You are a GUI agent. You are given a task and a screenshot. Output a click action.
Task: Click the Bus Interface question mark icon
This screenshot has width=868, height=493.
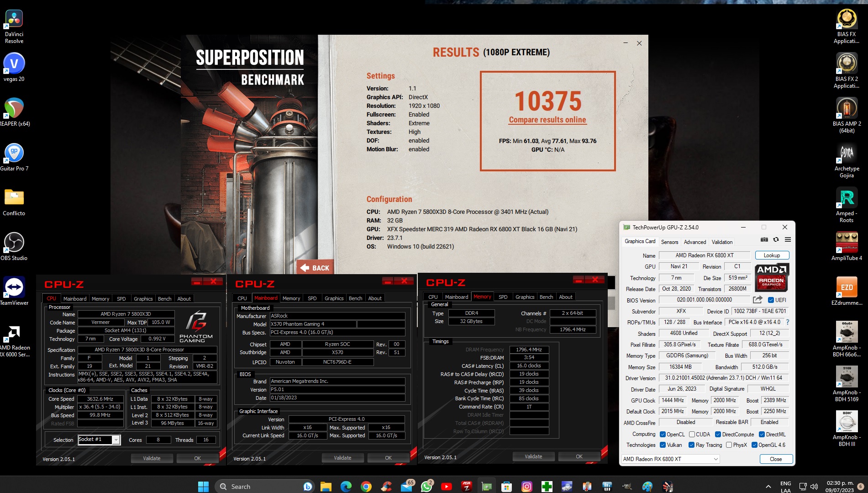point(787,322)
